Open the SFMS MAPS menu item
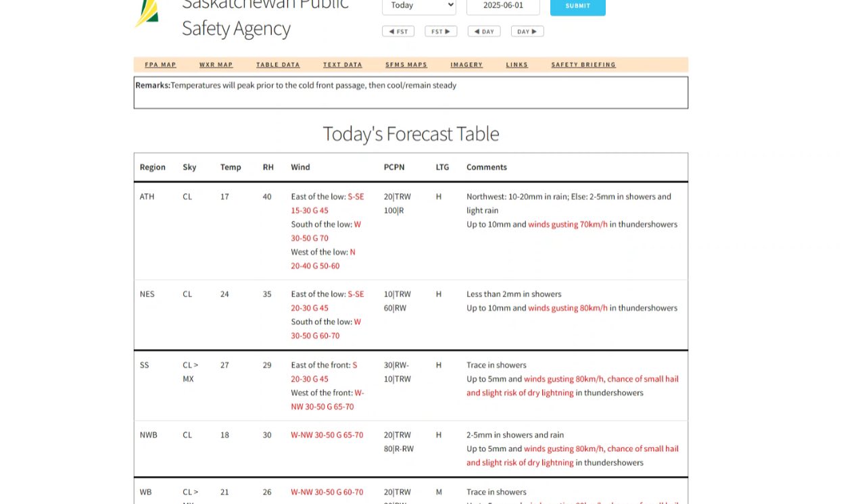 pos(406,65)
